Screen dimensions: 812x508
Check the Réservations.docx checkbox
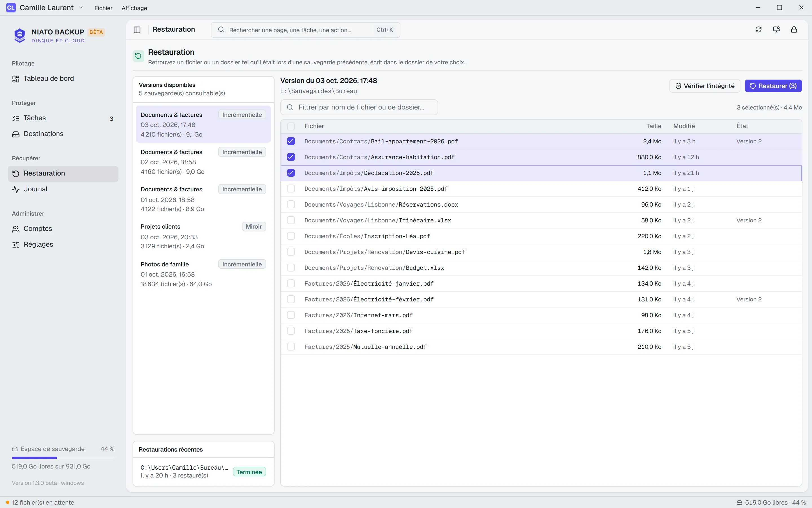click(291, 204)
